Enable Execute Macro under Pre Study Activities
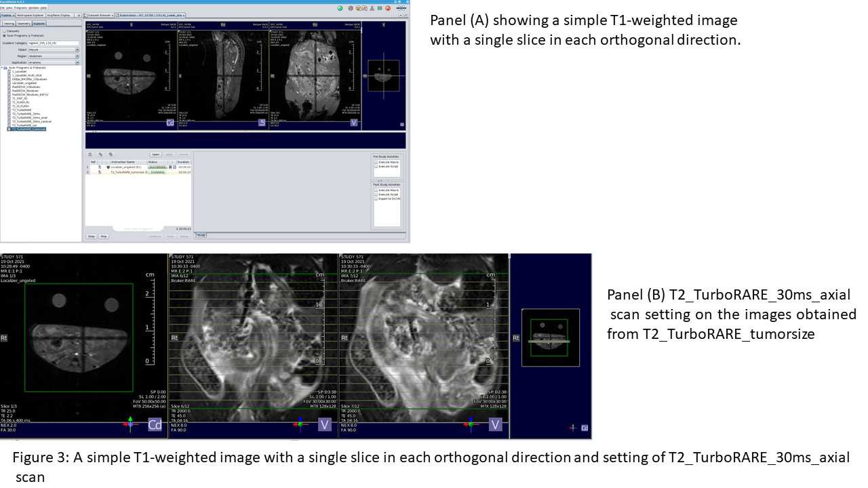 coord(376,163)
